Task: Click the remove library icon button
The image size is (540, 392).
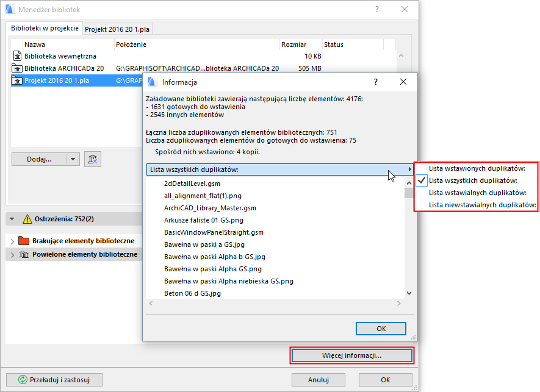Action: click(x=93, y=159)
